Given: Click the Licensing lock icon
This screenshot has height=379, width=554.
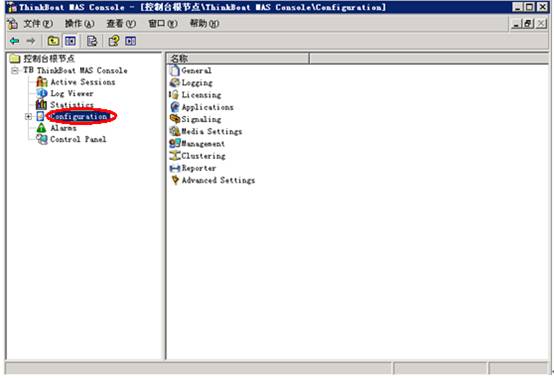Looking at the screenshot, I should 174,95.
